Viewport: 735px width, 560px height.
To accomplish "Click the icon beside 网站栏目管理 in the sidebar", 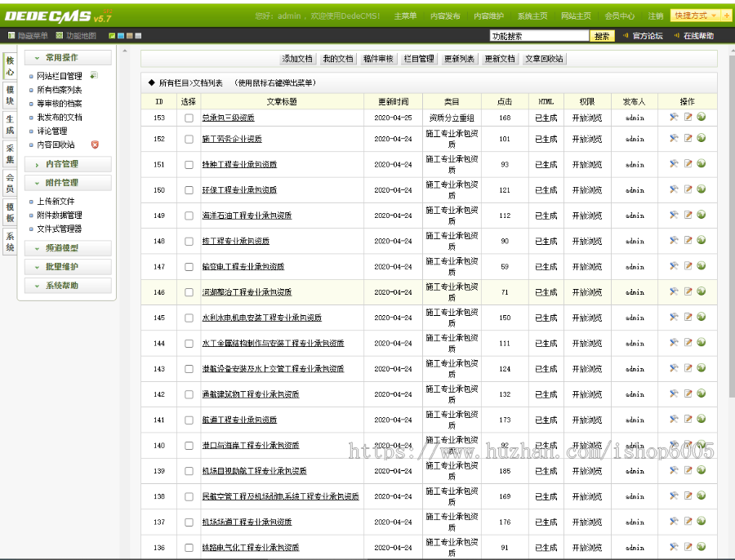I will [x=94, y=75].
